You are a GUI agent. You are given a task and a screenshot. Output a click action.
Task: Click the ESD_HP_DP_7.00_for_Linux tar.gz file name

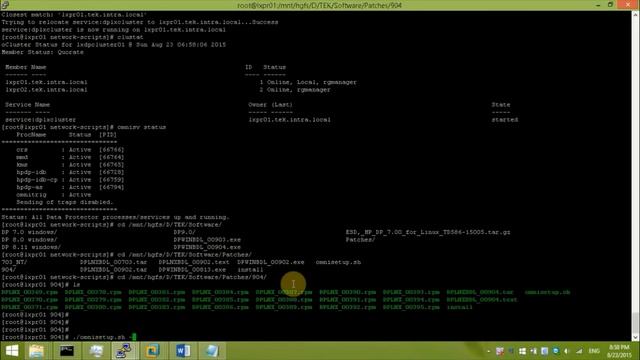click(x=428, y=232)
